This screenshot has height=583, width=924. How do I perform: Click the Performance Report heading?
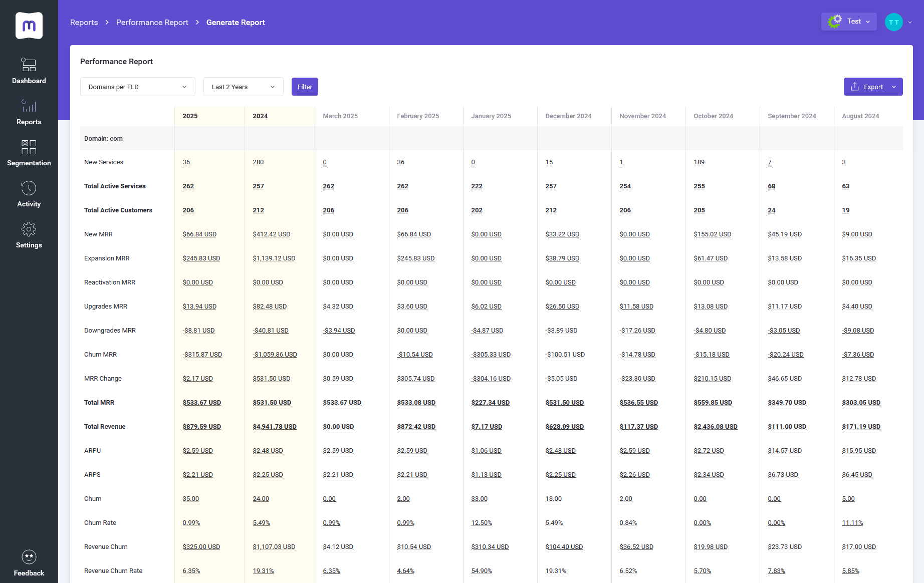click(116, 61)
